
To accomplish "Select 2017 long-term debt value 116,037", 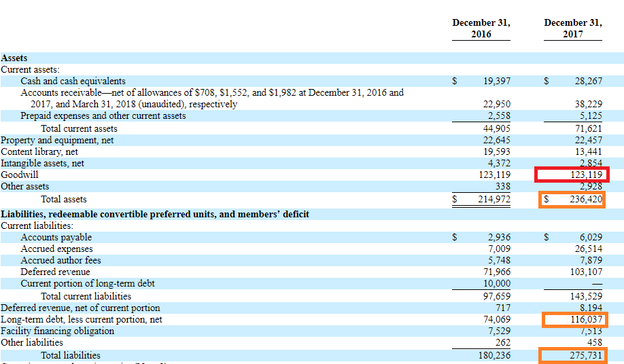I will click(x=586, y=319).
